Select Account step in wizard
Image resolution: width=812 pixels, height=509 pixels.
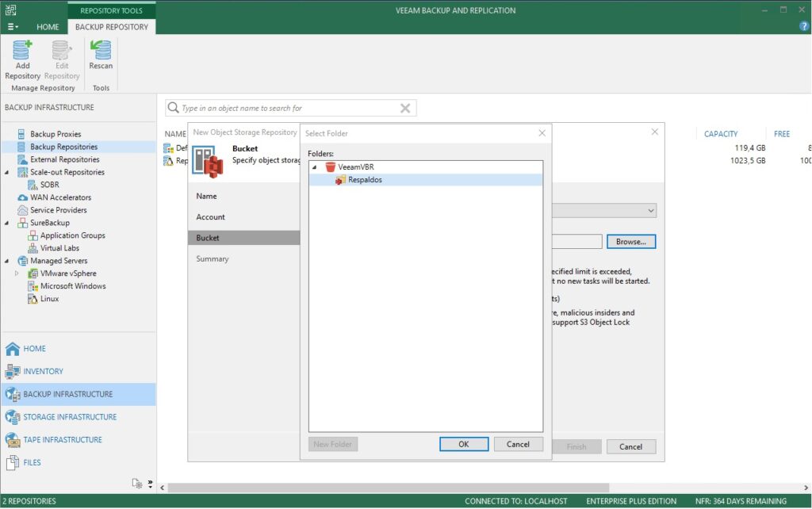coord(210,217)
